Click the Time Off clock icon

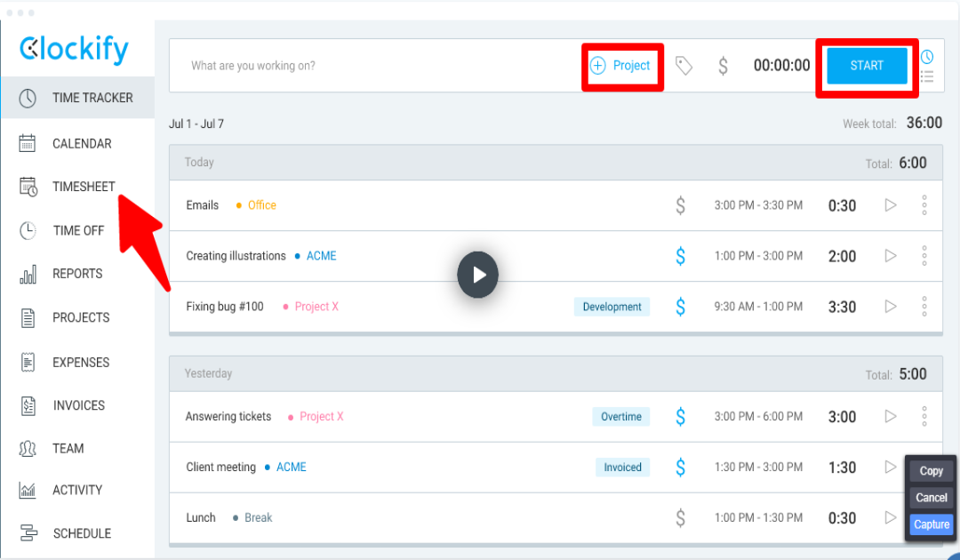[28, 231]
